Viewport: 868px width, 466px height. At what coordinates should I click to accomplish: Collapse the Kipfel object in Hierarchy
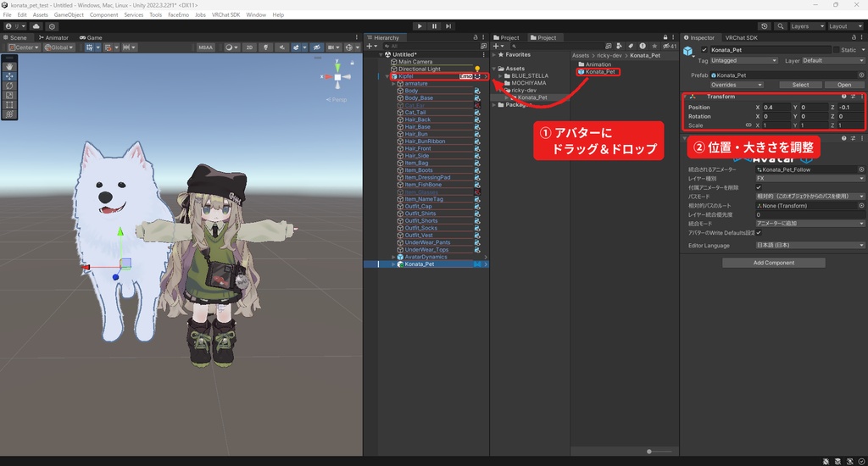point(387,76)
